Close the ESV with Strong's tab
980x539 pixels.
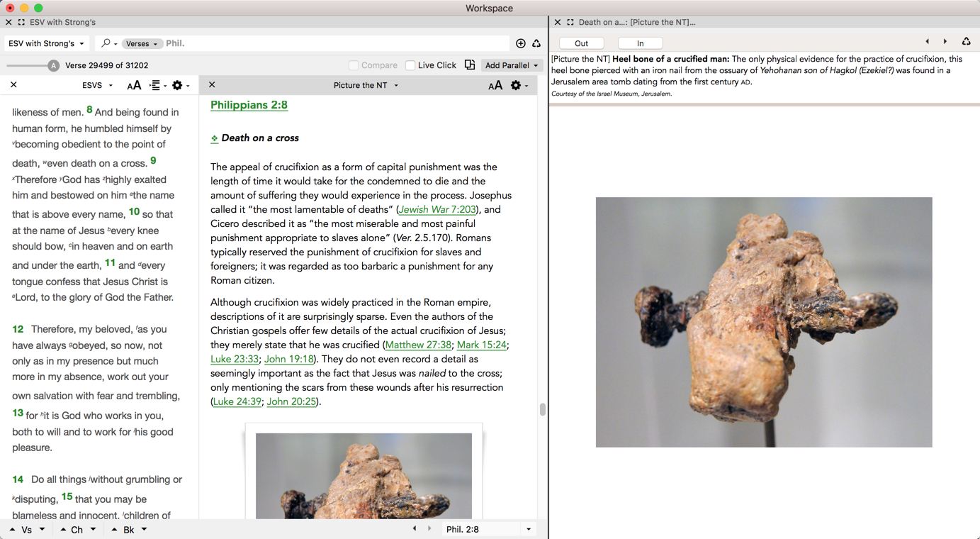pyautogui.click(x=9, y=23)
